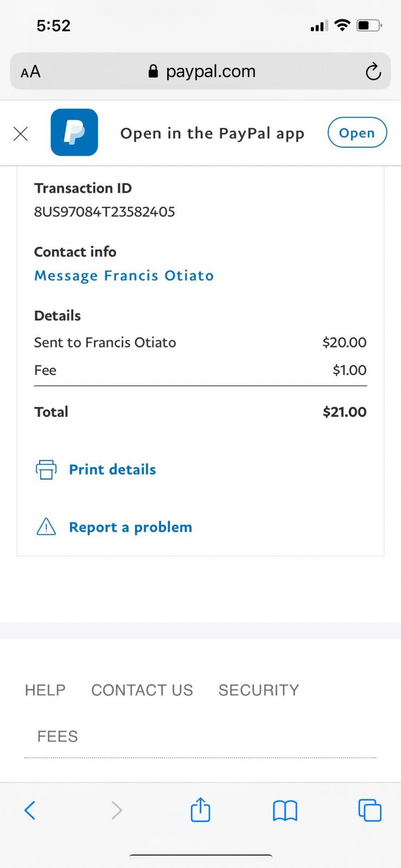Message Francis Otiato link

pyautogui.click(x=124, y=276)
